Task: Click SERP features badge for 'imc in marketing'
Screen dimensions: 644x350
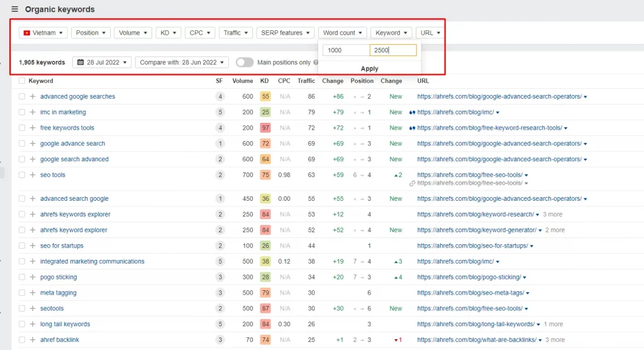Action: tap(220, 112)
